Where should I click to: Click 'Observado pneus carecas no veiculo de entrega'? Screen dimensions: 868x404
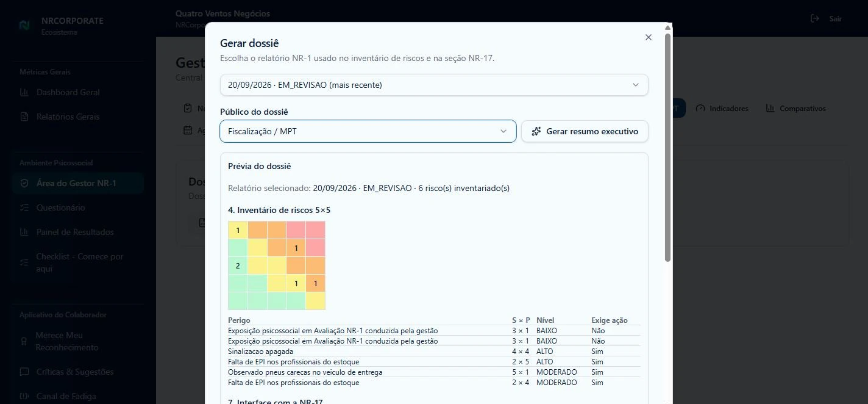[x=305, y=372]
